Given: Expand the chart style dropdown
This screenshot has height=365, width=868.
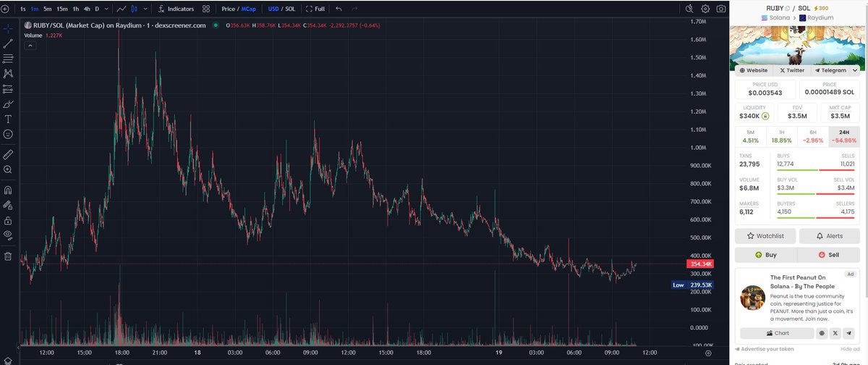Looking at the screenshot, I should coord(144,9).
